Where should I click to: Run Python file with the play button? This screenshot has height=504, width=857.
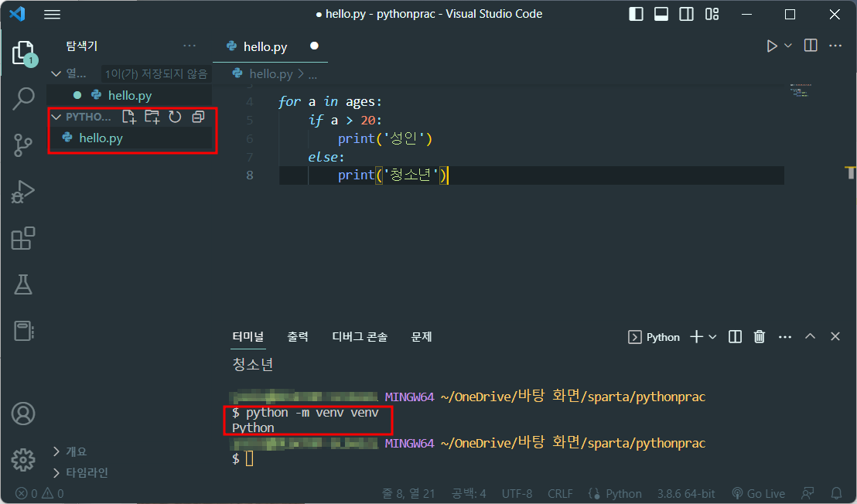click(772, 46)
